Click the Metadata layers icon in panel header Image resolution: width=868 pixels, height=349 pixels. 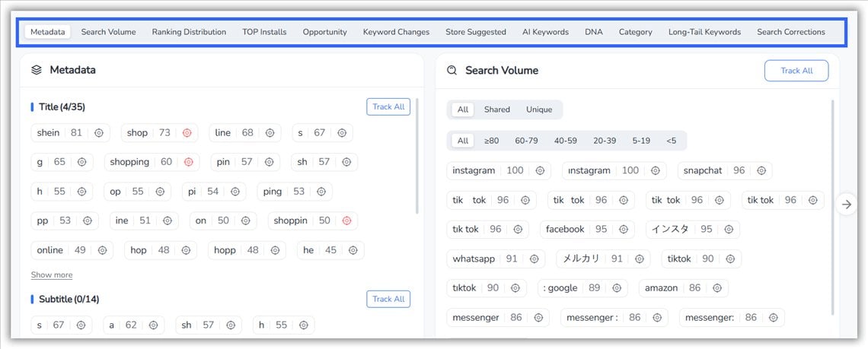pyautogui.click(x=37, y=70)
